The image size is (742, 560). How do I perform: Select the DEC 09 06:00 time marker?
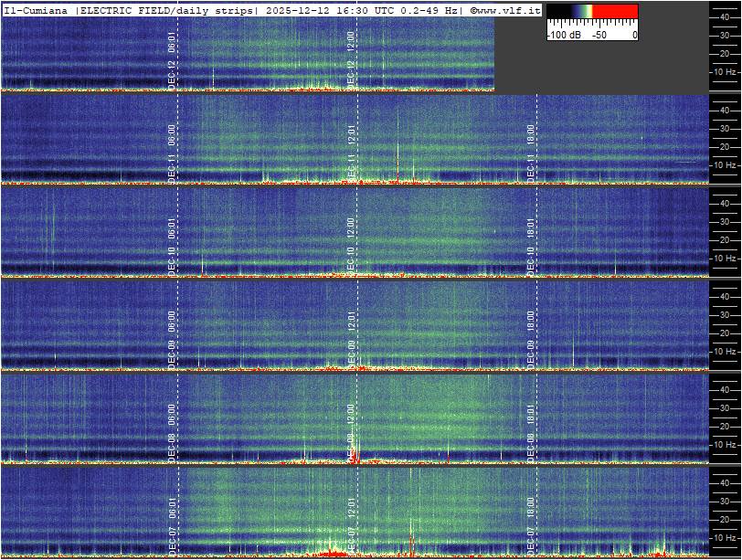click(x=172, y=338)
